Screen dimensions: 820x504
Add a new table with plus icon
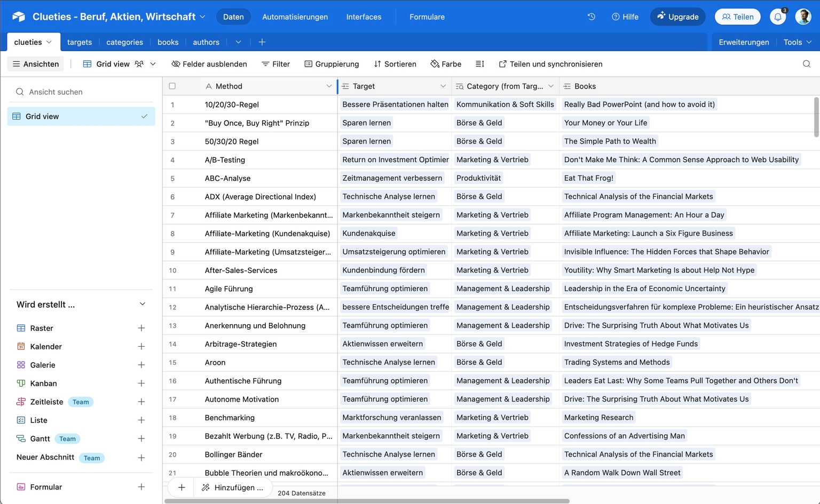(262, 42)
